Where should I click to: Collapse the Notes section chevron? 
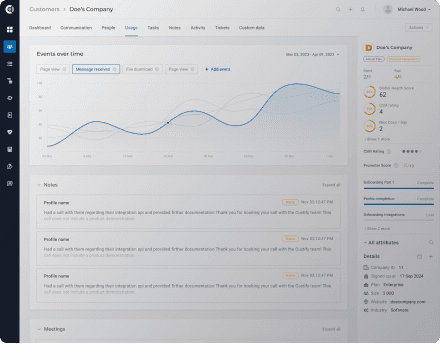pos(39,185)
